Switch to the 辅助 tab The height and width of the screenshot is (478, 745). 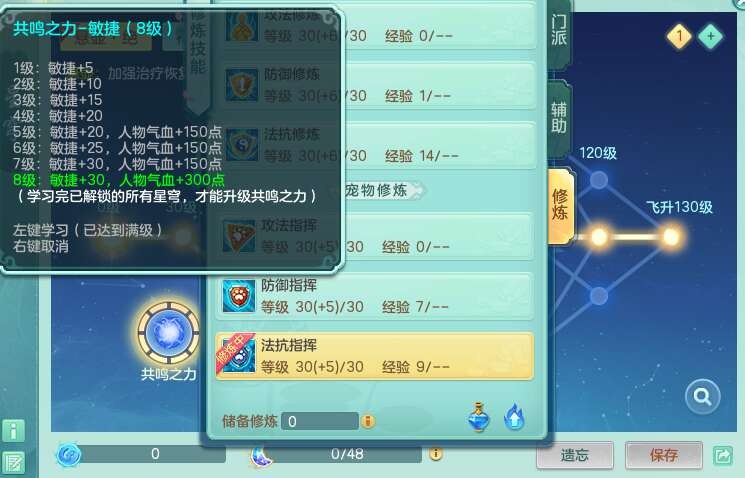click(x=559, y=118)
